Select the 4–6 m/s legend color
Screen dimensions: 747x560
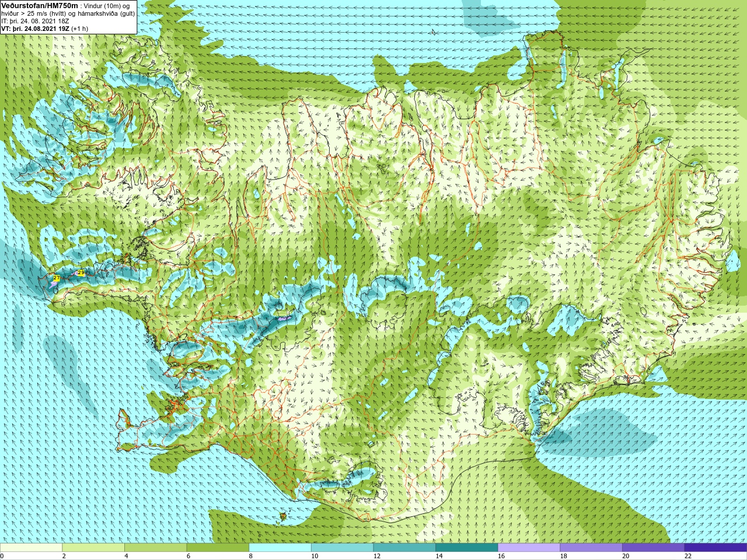155,548
